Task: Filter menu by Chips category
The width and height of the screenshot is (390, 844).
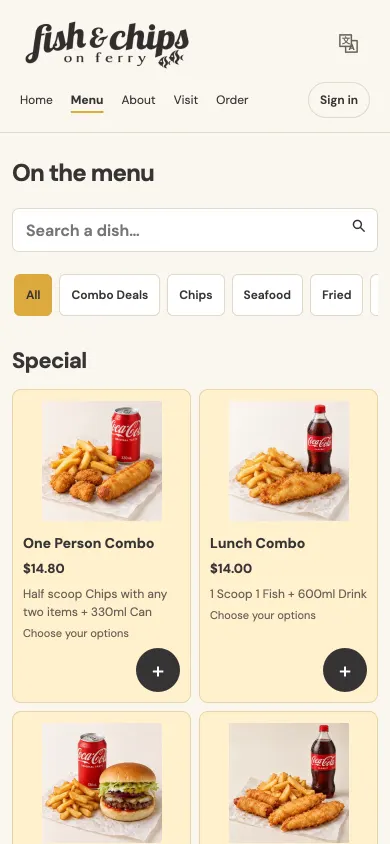Action: (196, 295)
